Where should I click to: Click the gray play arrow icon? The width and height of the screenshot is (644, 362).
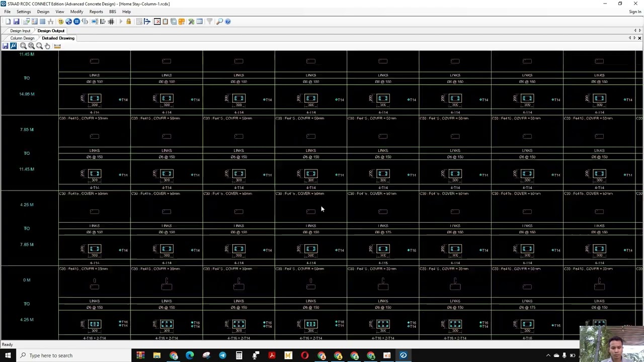pyautogui.click(x=120, y=22)
